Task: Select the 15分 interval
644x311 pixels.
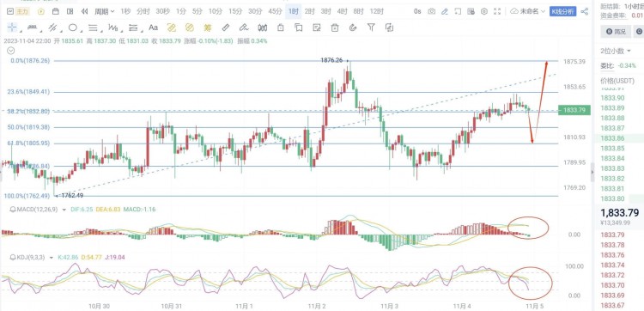Action: point(235,11)
